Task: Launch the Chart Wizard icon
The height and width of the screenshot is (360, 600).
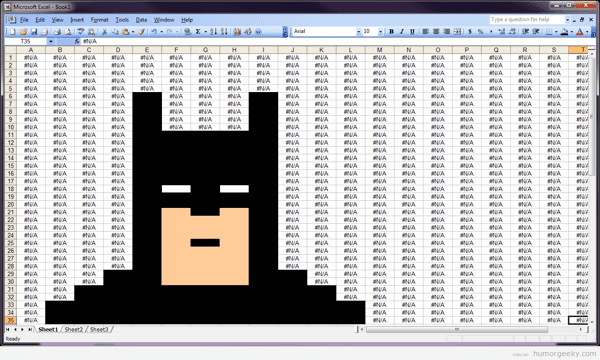Action: click(237, 32)
